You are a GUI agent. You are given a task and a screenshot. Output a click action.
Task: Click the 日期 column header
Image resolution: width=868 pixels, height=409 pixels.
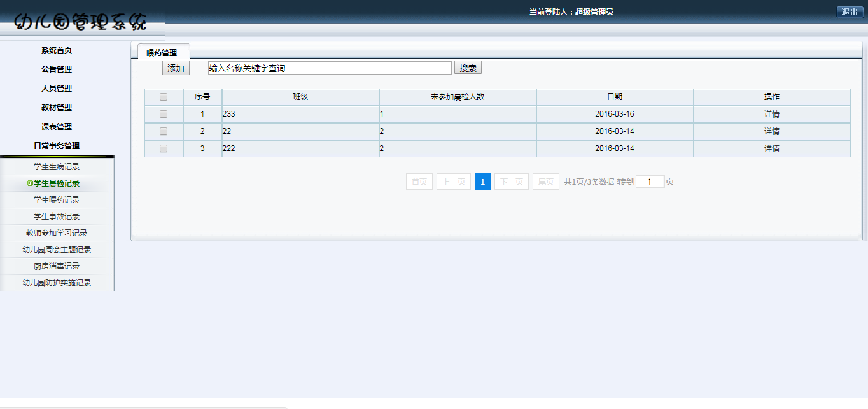pos(615,97)
